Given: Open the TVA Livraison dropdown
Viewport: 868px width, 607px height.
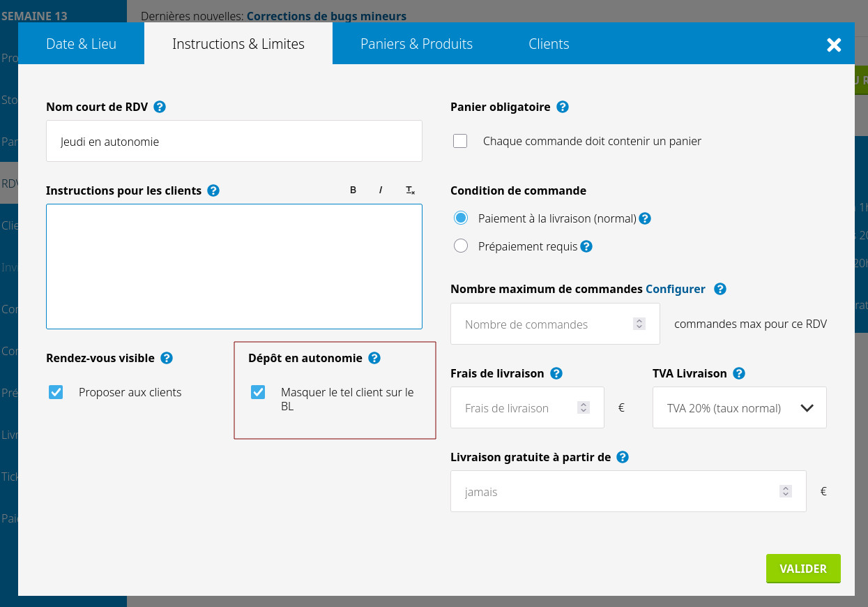Looking at the screenshot, I should coord(739,408).
